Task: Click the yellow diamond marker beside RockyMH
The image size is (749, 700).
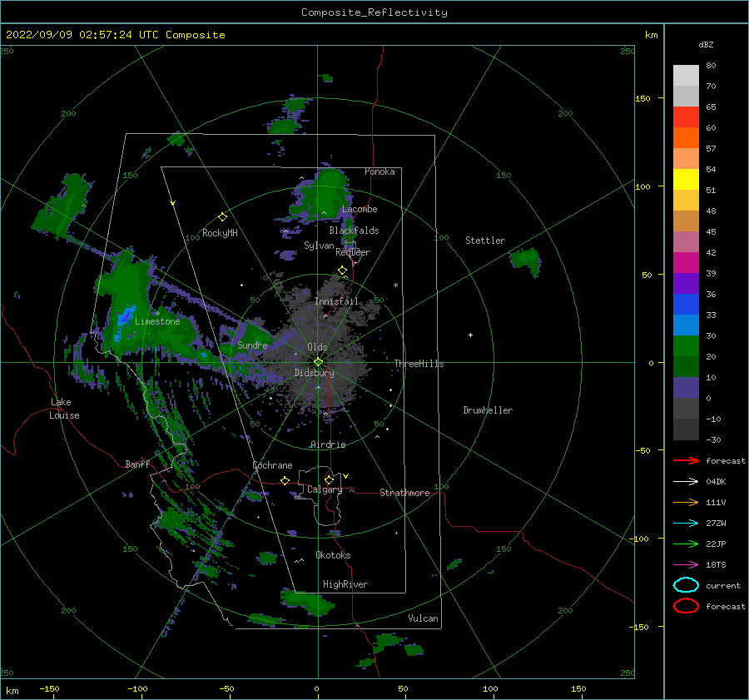Action: 222,217
